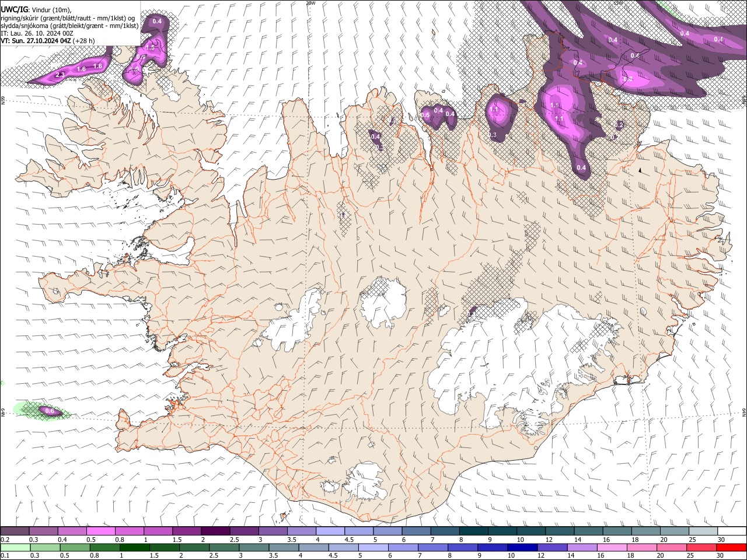The height and width of the screenshot is (560, 747).
Task: Pick the darkest green swatch labeled 1 in lower scale
Action: (x=135, y=547)
